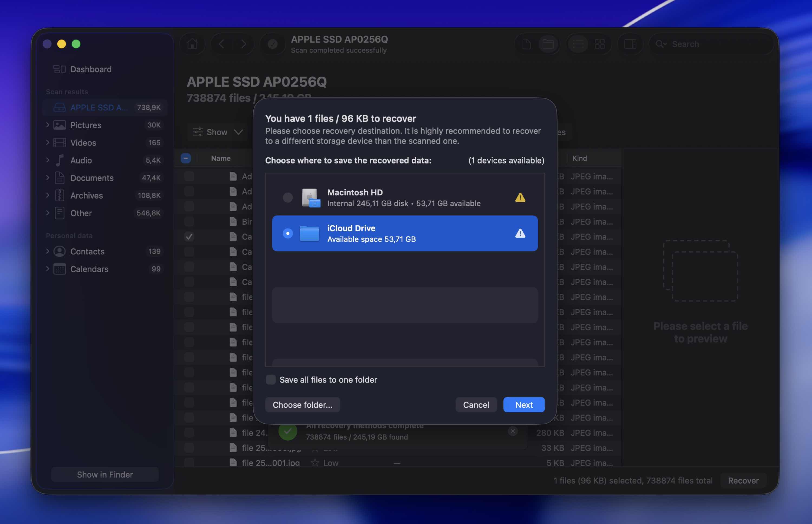Viewport: 812px width, 524px height.
Task: Click the scan status checkmark icon
Action: [x=273, y=44]
